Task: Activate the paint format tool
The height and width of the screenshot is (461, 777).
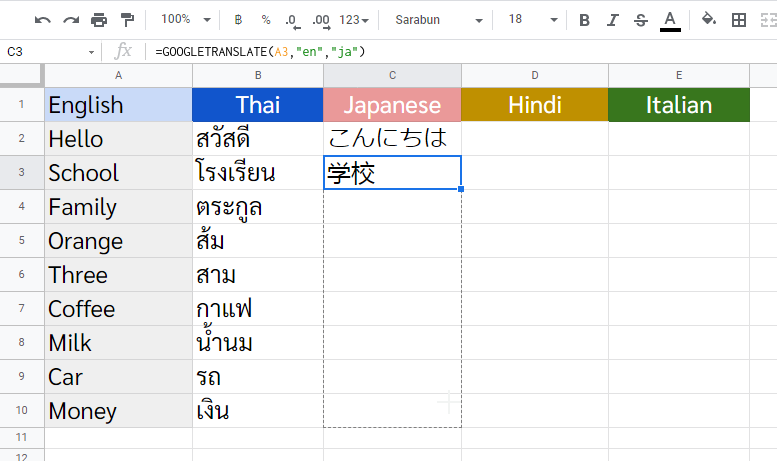Action: [127, 20]
